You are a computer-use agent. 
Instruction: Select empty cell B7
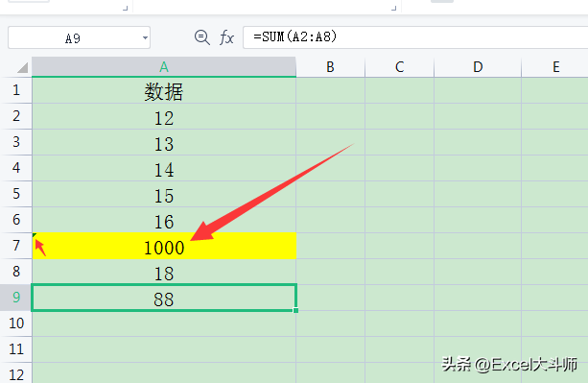[x=330, y=246]
